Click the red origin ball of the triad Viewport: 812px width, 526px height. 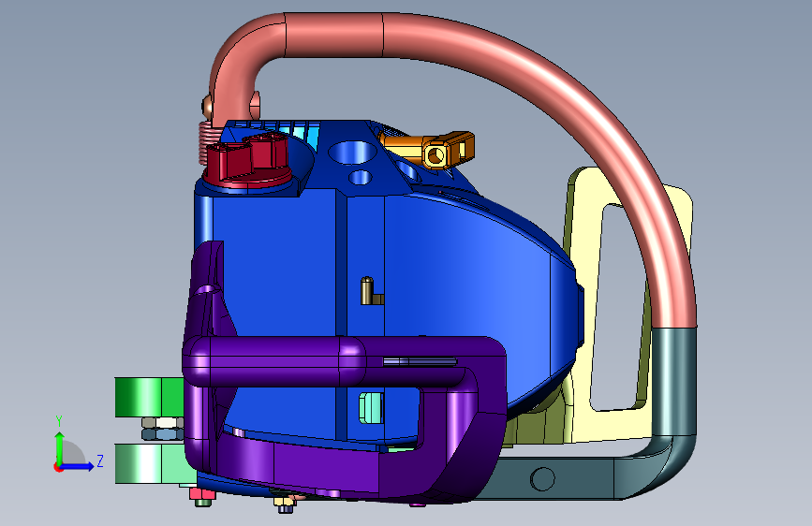[57, 467]
